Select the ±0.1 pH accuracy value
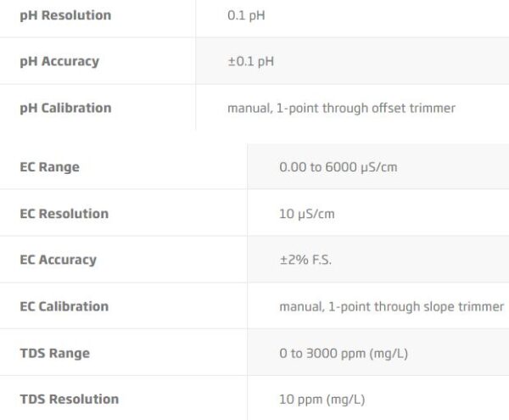Image resolution: width=509 pixels, height=420 pixels. 250,62
